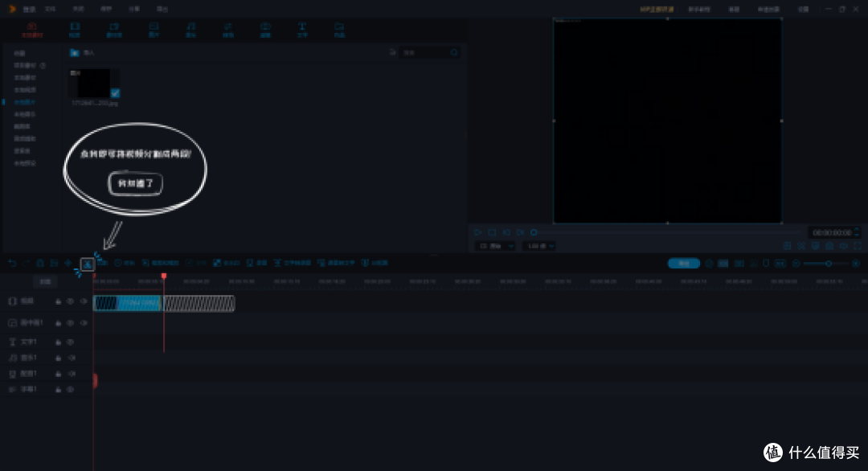Select the imported jpg thumbnail
This screenshot has width=868, height=471.
[94, 84]
